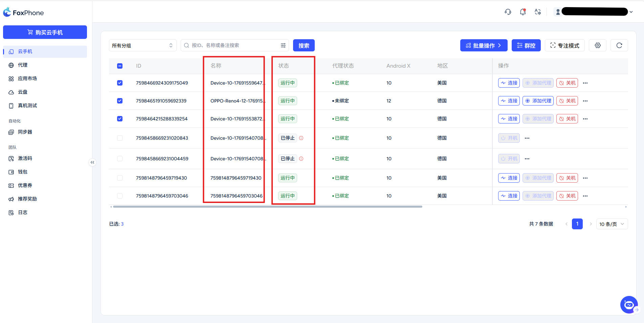Click the horizontal table scrollbar
The width and height of the screenshot is (644, 323).
click(267, 207)
